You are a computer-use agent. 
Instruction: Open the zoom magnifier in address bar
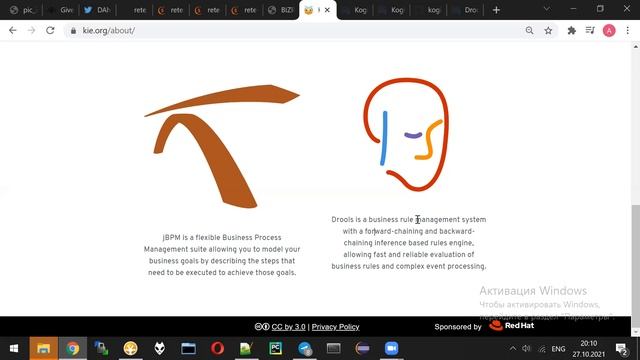(x=529, y=31)
